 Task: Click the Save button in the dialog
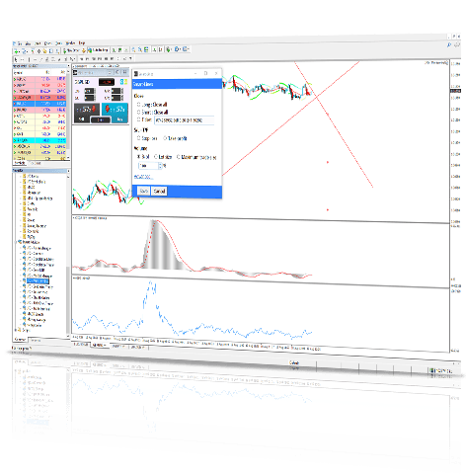[x=143, y=191]
